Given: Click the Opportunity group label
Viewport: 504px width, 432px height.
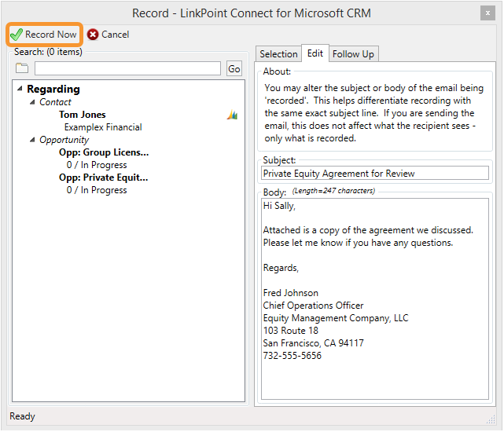Looking at the screenshot, I should (x=64, y=140).
